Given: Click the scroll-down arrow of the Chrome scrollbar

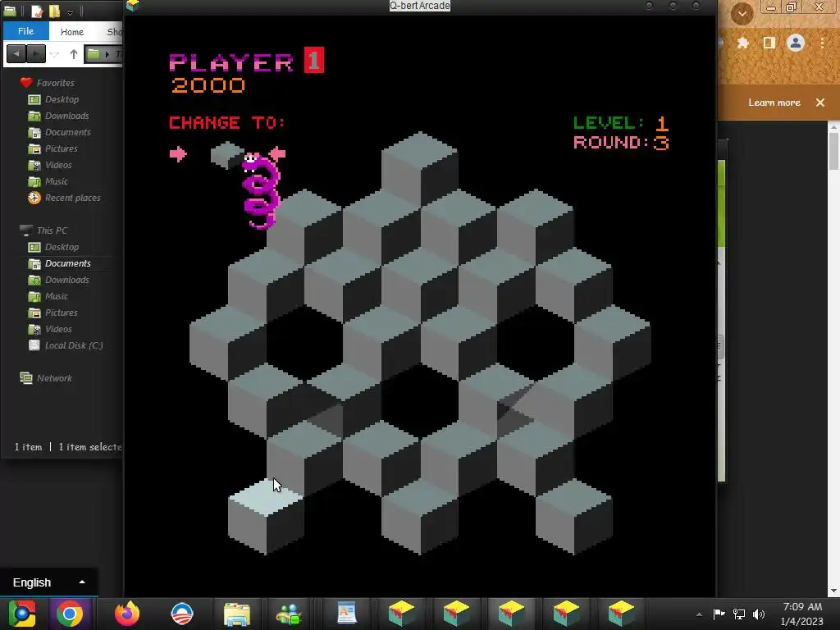Looking at the screenshot, I should click(834, 591).
